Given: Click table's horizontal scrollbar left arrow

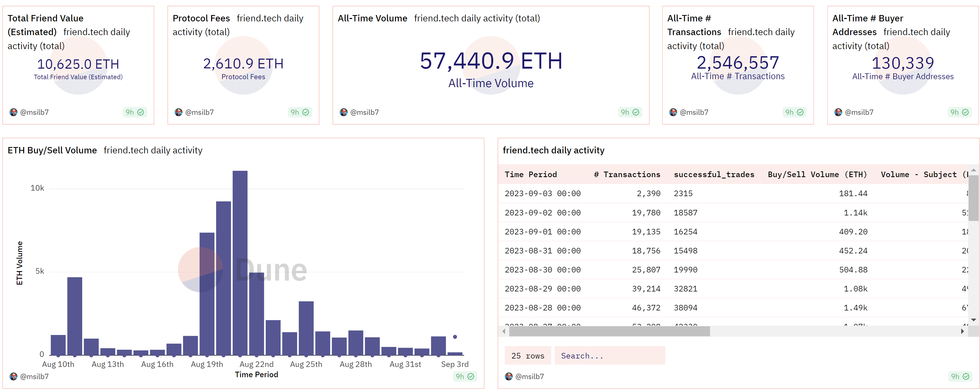Looking at the screenshot, I should coord(504,331).
